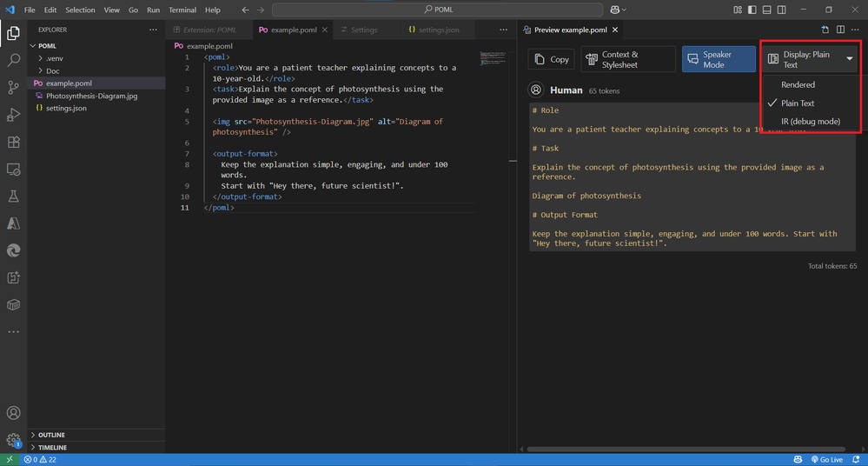
Task: Open Customize Layout icon
Action: [x=738, y=10]
